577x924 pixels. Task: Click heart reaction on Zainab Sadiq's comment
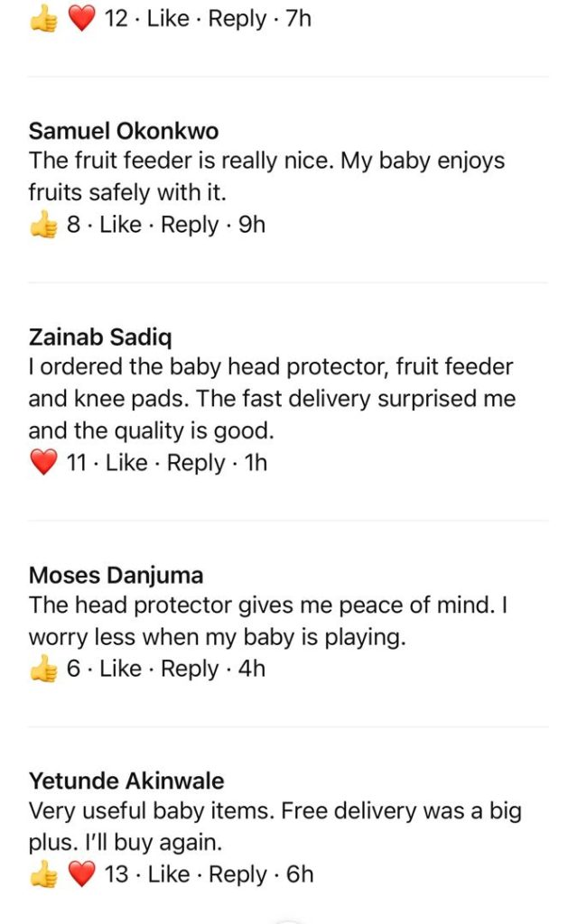pyautogui.click(x=42, y=464)
